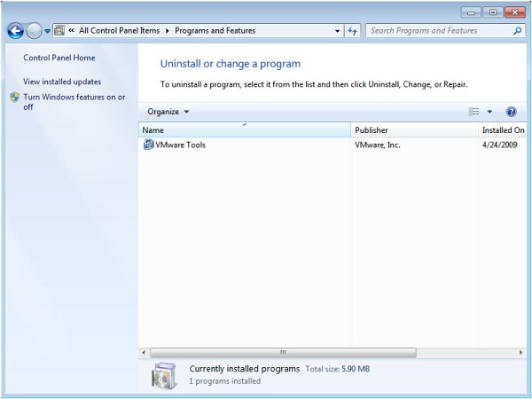Open Control Panel Home link
The height and width of the screenshot is (399, 532).
coord(59,58)
